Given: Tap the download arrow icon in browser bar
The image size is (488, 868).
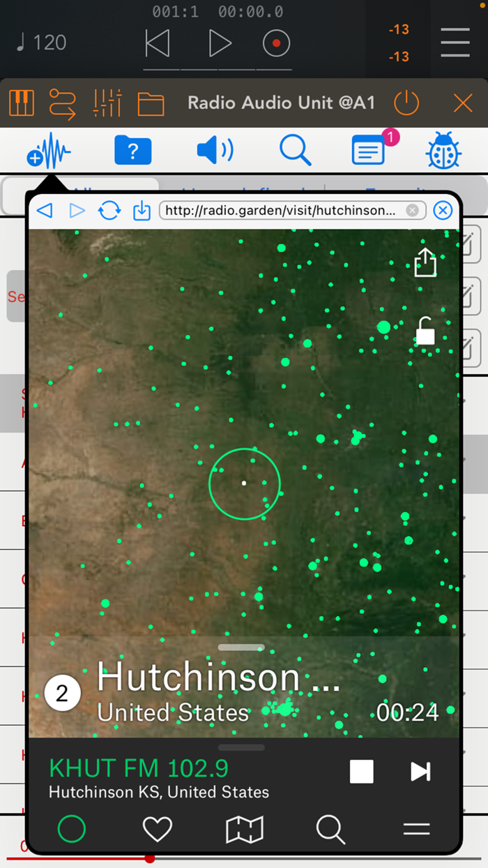Looking at the screenshot, I should point(142,210).
